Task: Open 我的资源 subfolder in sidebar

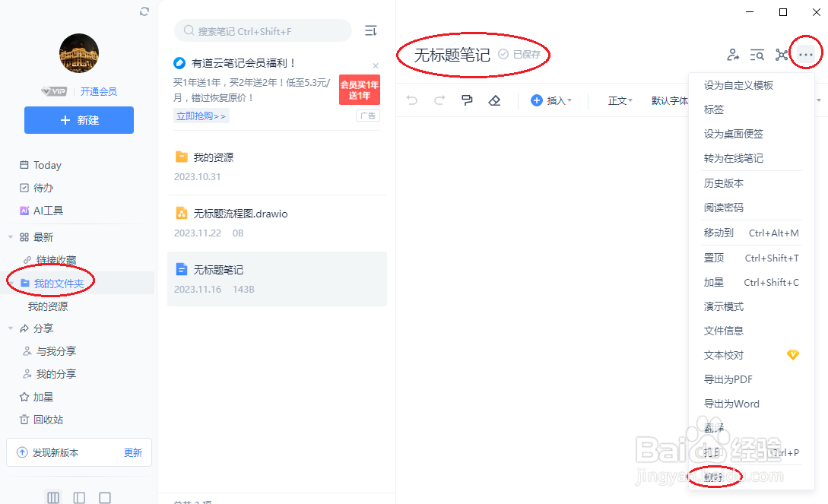Action: pos(48,306)
